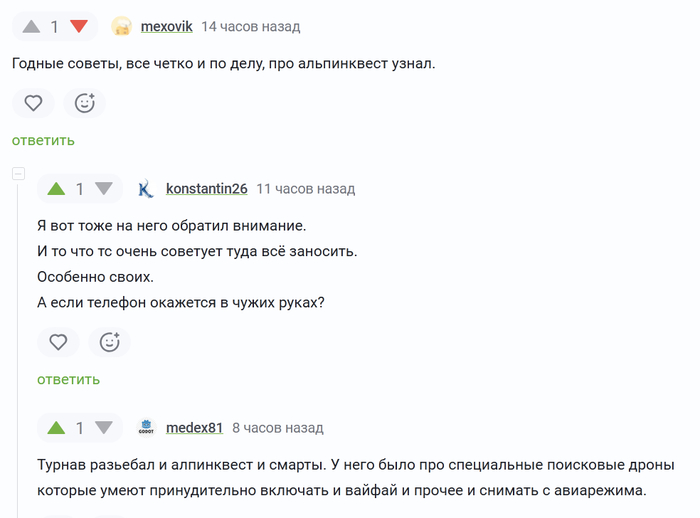Like mexovik's comment with heart
Image resolution: width=700 pixels, height=518 pixels.
(33, 102)
